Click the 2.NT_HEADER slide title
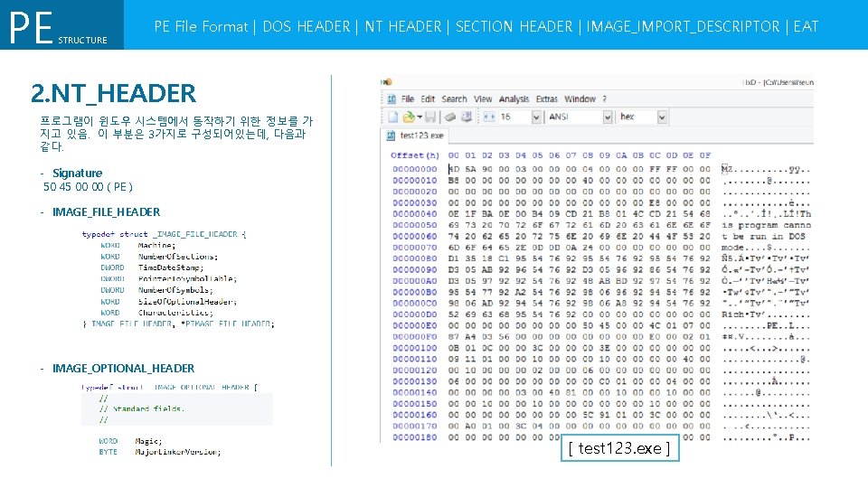The height and width of the screenshot is (488, 868). tap(114, 93)
